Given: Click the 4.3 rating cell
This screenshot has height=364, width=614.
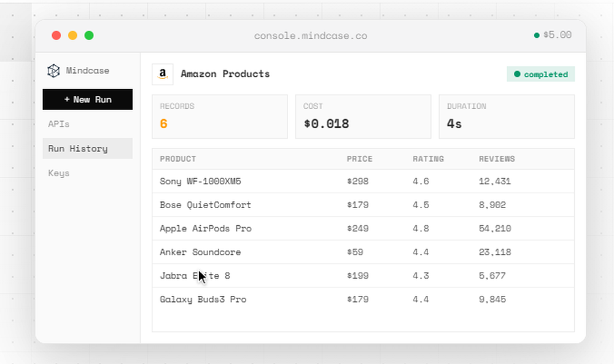Looking at the screenshot, I should tap(421, 276).
